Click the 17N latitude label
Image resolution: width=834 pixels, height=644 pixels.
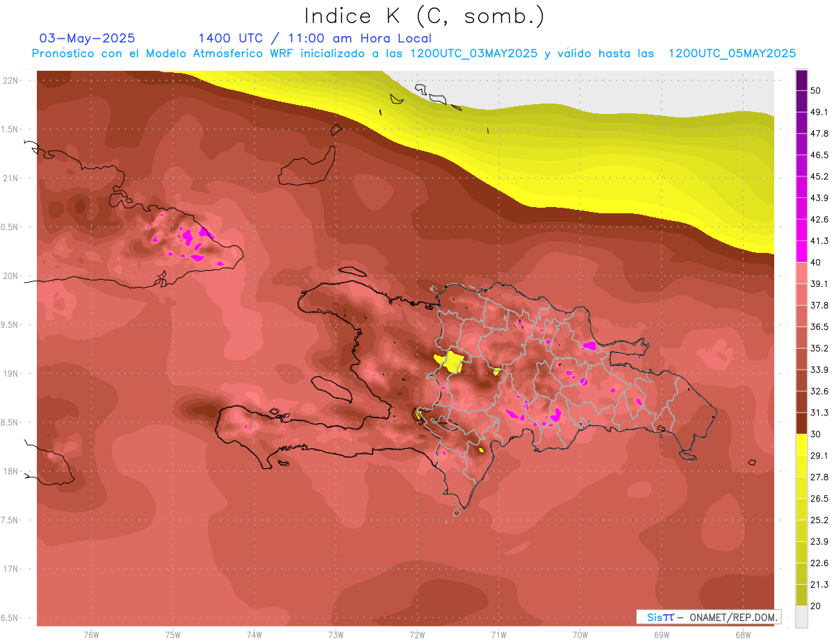[10, 569]
